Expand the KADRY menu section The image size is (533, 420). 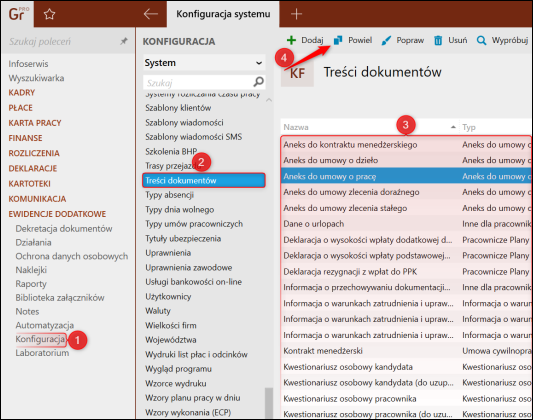pyautogui.click(x=22, y=93)
